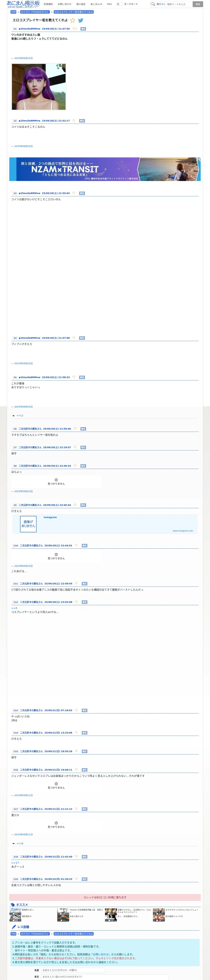210x980 pixels.
Task: Click the 報告 button on post 1
Action: 83,29
